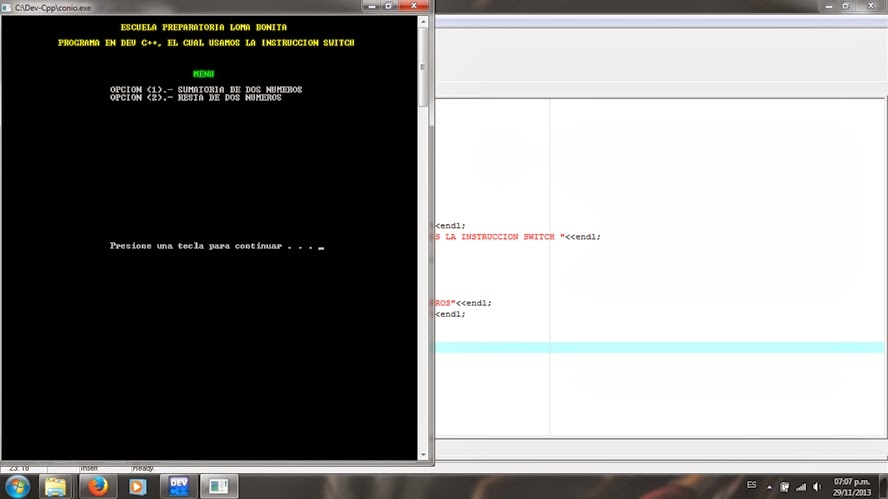Open the network status tray icon

[801, 487]
